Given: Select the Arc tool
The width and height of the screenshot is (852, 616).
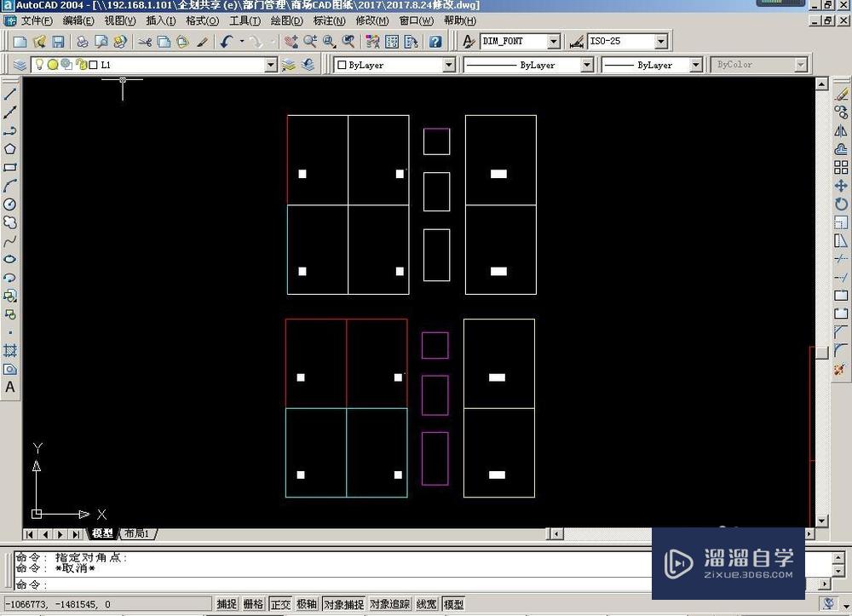Looking at the screenshot, I should (x=9, y=186).
